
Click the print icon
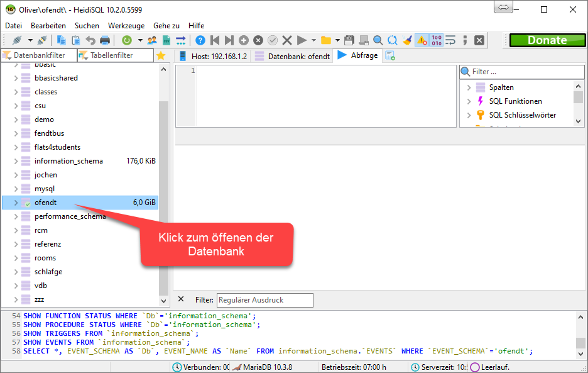(105, 40)
